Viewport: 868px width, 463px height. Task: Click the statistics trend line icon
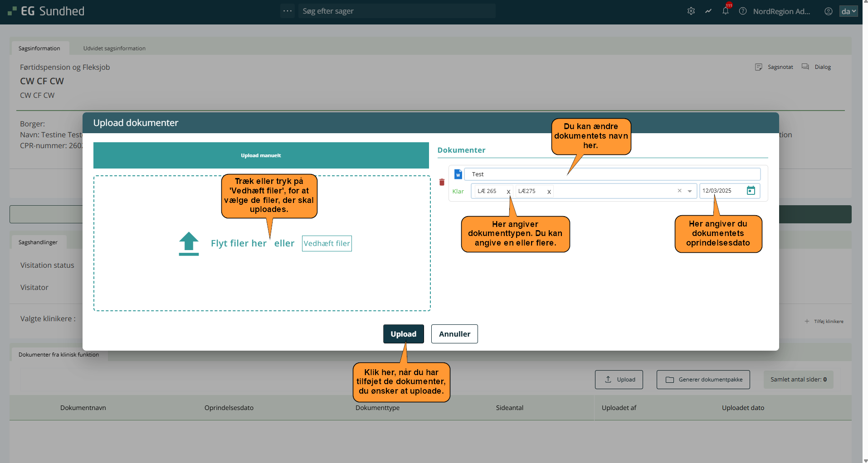pyautogui.click(x=708, y=11)
